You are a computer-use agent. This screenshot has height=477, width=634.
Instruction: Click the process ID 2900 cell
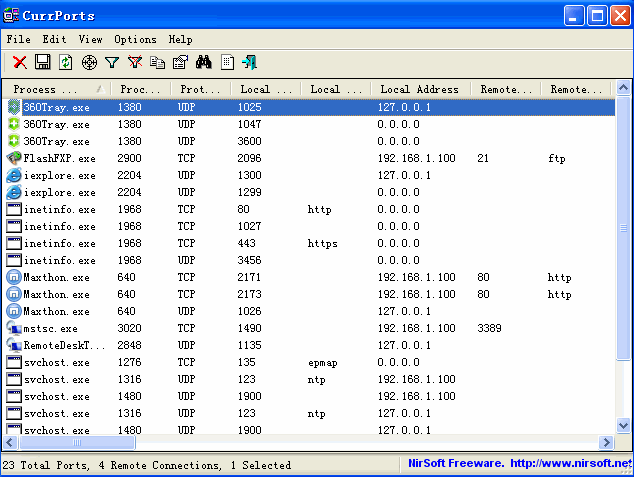tap(129, 158)
